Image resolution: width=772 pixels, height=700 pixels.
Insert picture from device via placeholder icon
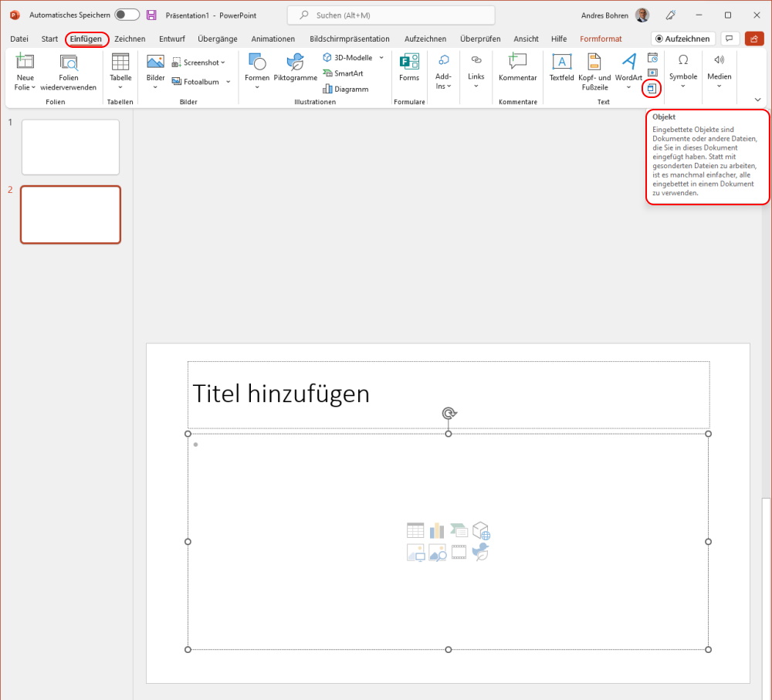[415, 553]
